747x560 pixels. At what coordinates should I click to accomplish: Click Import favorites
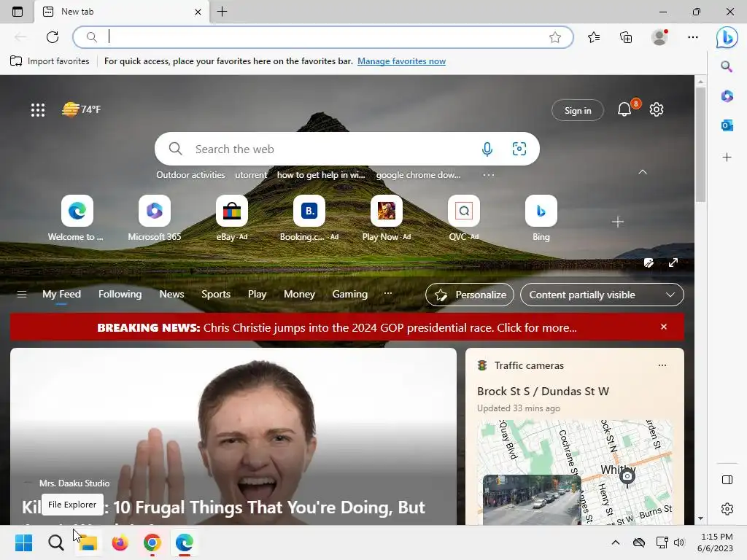(x=50, y=61)
